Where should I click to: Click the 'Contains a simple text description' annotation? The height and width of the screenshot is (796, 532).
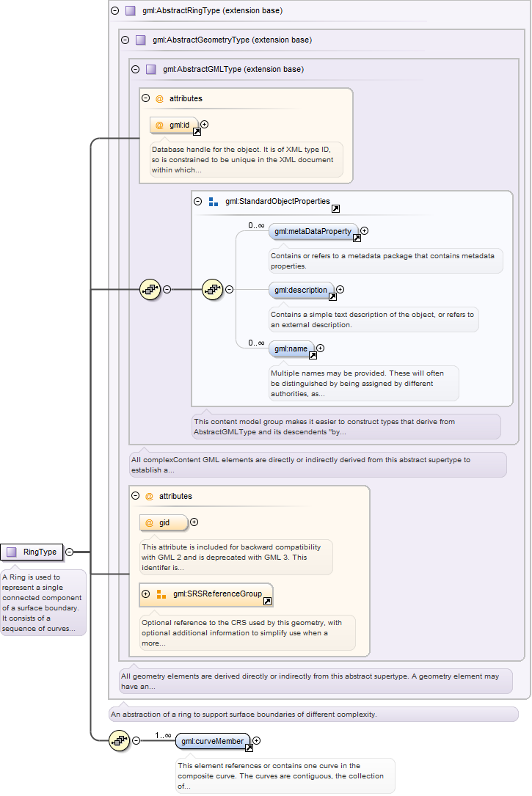(x=374, y=319)
